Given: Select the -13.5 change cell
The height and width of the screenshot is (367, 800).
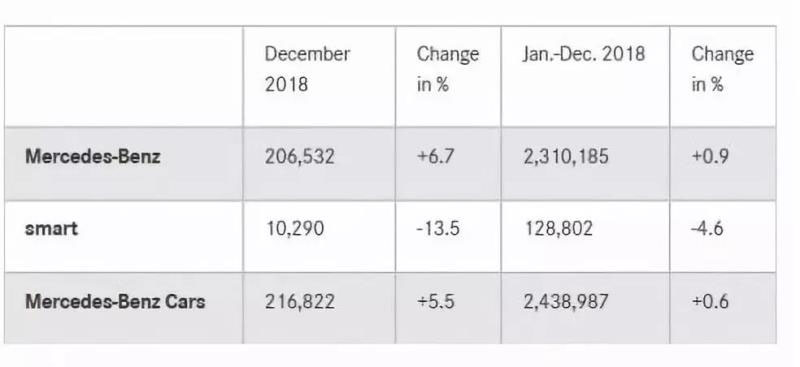Looking at the screenshot, I should (438, 228).
